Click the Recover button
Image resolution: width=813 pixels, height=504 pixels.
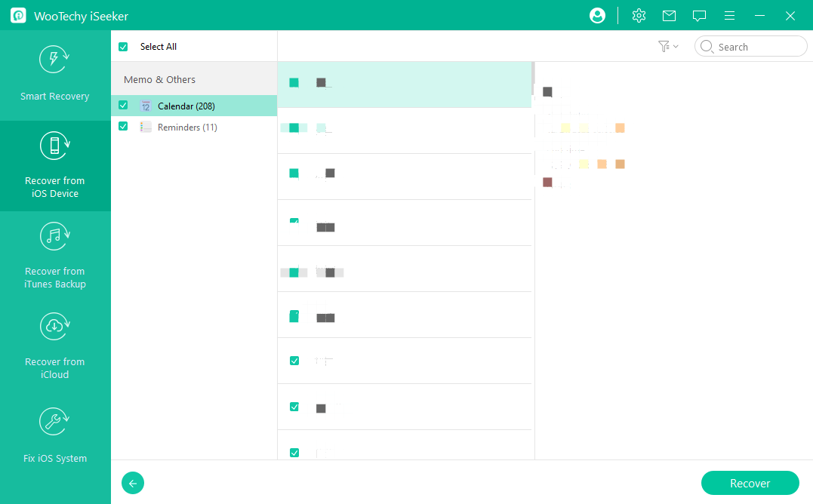click(x=750, y=483)
